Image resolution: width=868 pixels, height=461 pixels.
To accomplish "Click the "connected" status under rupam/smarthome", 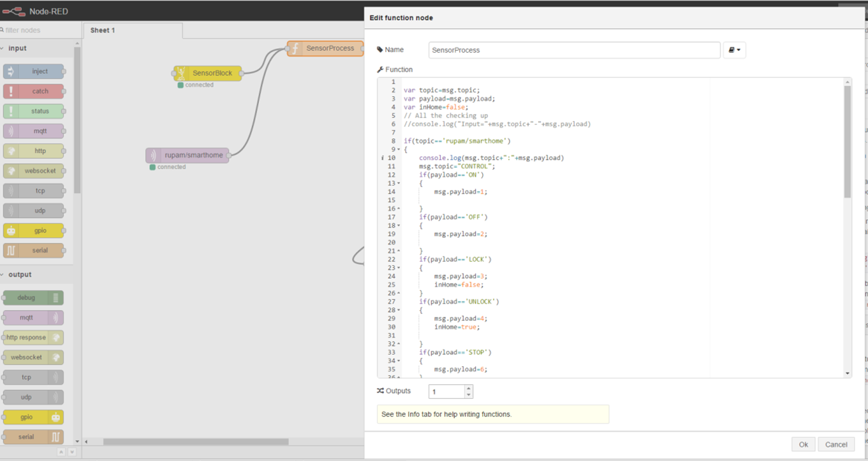I will 172,167.
